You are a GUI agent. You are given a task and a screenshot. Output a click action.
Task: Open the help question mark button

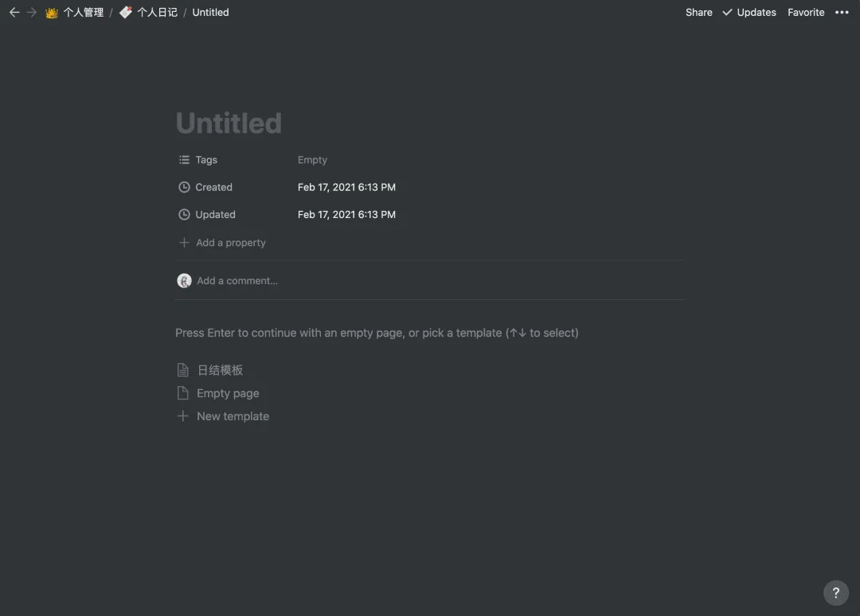pos(835,593)
